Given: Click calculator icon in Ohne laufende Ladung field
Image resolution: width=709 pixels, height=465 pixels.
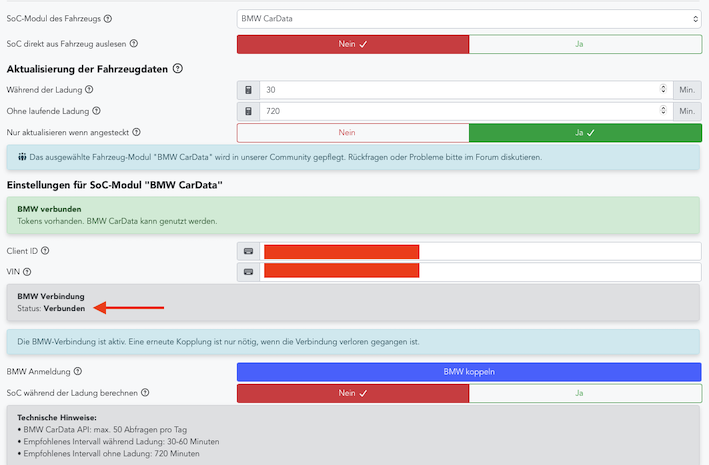Looking at the screenshot, I should coord(248,111).
